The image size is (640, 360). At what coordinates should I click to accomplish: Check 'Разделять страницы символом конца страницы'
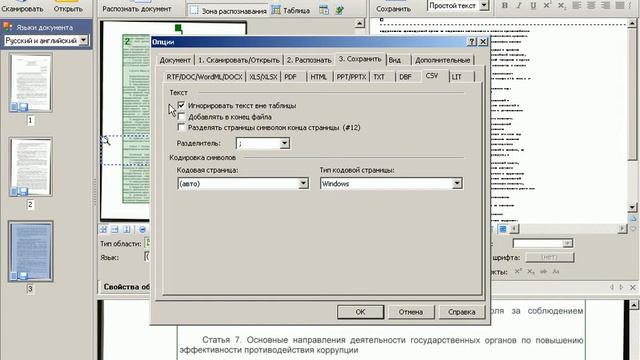point(181,127)
